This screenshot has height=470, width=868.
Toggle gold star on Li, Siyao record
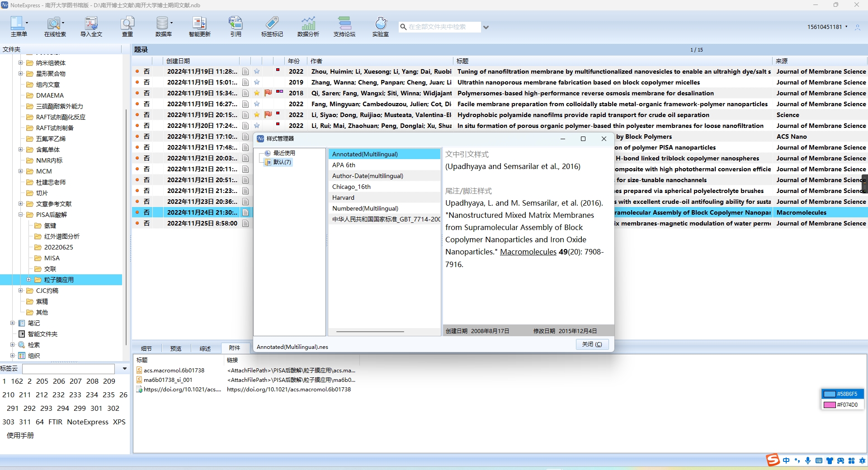tap(257, 115)
